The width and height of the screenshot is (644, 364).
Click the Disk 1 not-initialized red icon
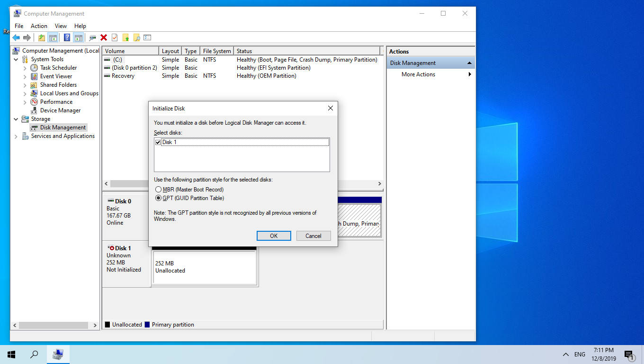point(111,248)
